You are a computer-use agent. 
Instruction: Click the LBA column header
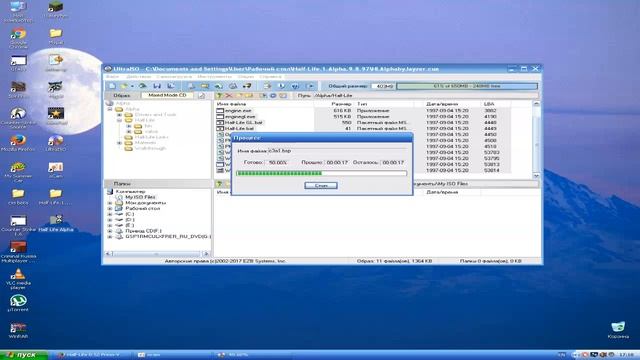pos(496,104)
